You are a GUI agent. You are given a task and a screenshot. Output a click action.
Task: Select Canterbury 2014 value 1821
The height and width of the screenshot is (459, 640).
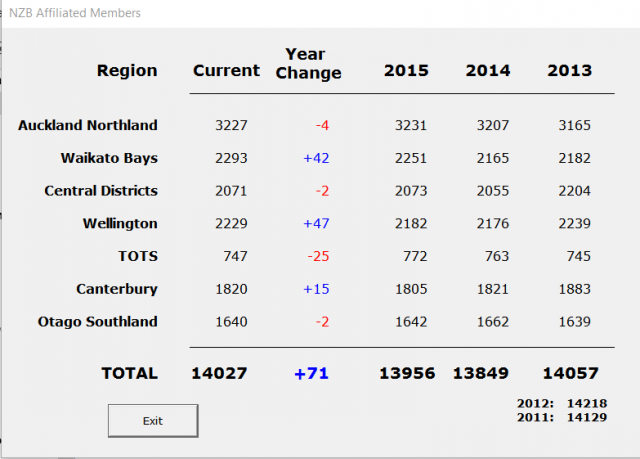pos(493,289)
